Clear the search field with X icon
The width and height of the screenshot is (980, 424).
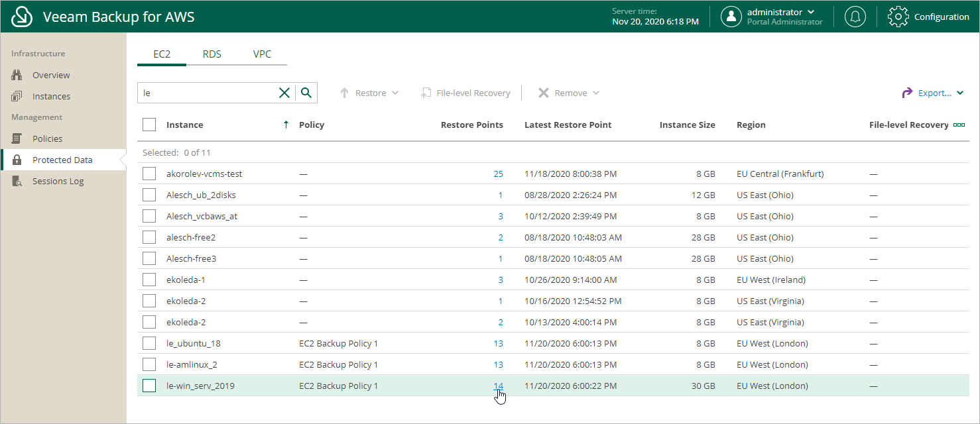pyautogui.click(x=284, y=93)
